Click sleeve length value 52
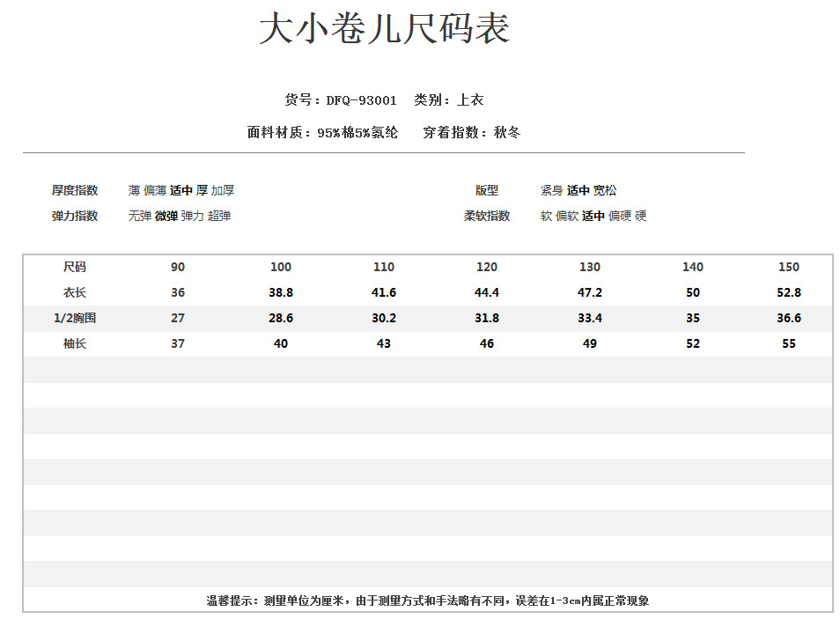 point(693,343)
